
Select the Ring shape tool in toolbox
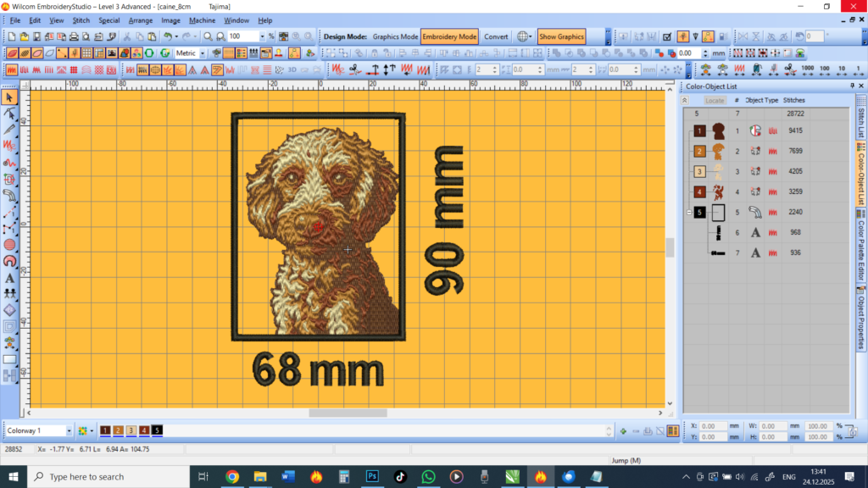pos(9,261)
